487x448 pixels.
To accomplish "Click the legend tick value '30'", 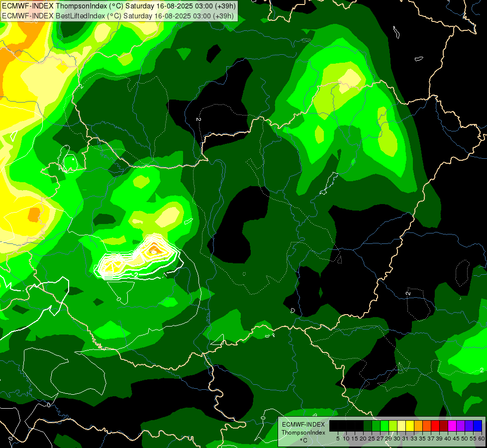I will [397, 439].
